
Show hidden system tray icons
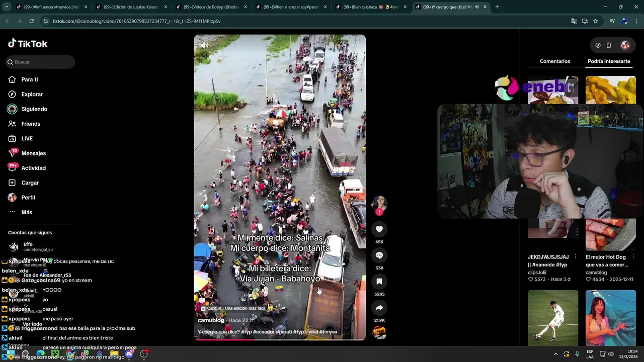tap(555, 354)
